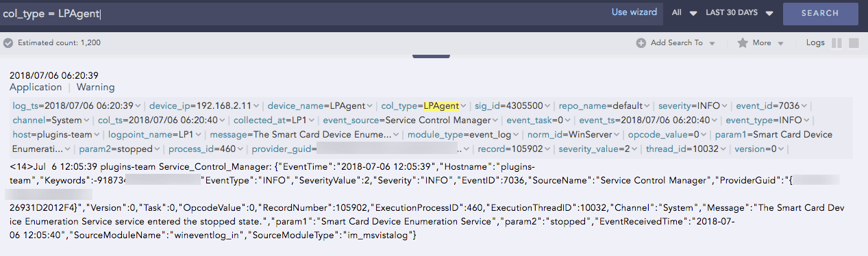Image resolution: width=868 pixels, height=256 pixels.
Task: Open dropdown arrow next to sig_id=4305500
Action: click(x=547, y=106)
